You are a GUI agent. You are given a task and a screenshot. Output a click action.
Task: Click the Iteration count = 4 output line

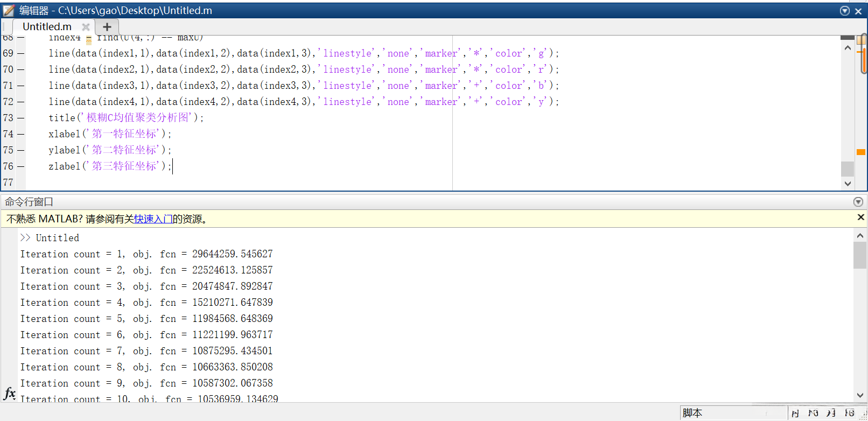(x=146, y=303)
